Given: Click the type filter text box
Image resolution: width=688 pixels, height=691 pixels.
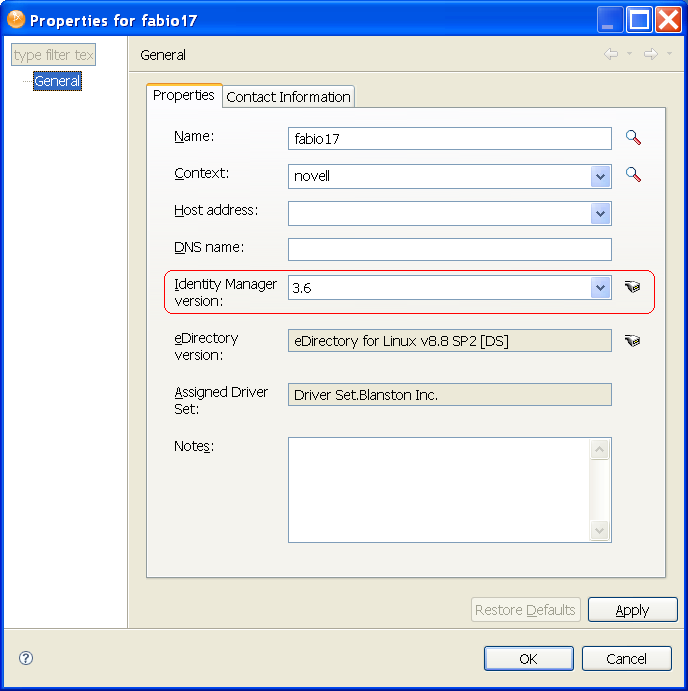Looking at the screenshot, I should [54, 55].
